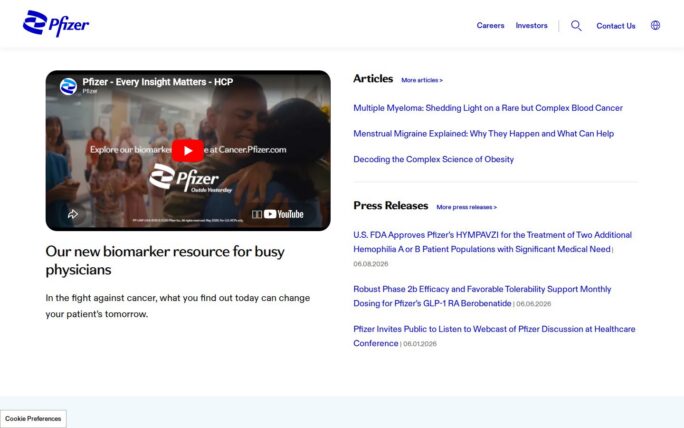Open Decoding the Complex Science of Obesity
The height and width of the screenshot is (428, 684).
click(x=433, y=159)
